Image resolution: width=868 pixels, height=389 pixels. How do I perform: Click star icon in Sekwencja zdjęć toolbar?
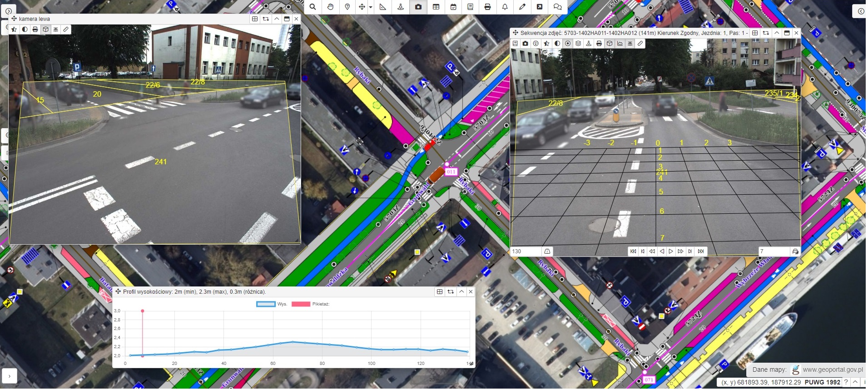[546, 43]
